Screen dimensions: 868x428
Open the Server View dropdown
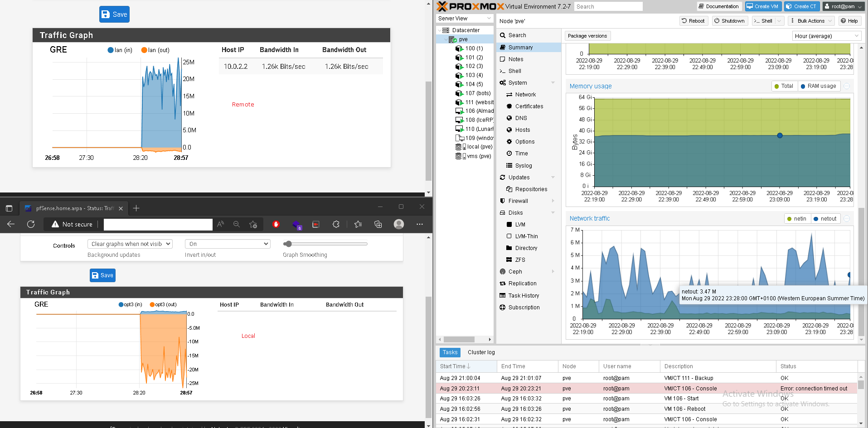[465, 19]
